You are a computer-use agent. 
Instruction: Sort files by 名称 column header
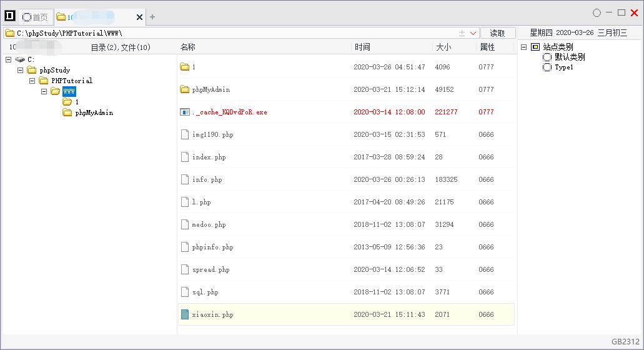pos(187,47)
